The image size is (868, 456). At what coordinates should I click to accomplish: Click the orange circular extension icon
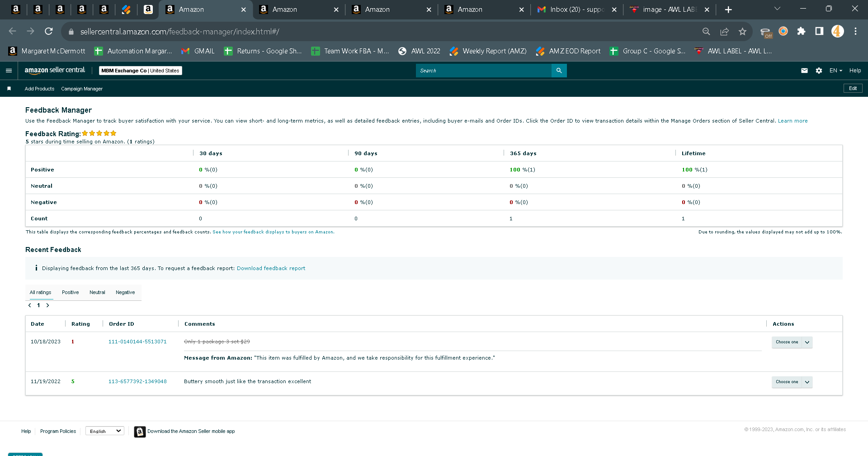[783, 31]
